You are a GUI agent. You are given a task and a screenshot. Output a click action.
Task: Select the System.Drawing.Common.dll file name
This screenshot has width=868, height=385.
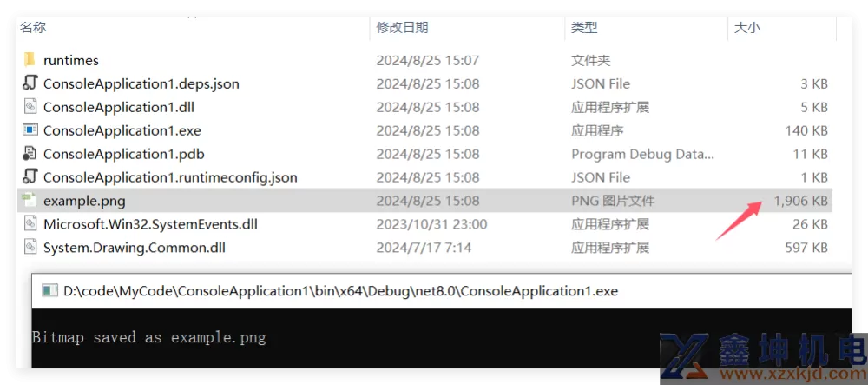[134, 248]
